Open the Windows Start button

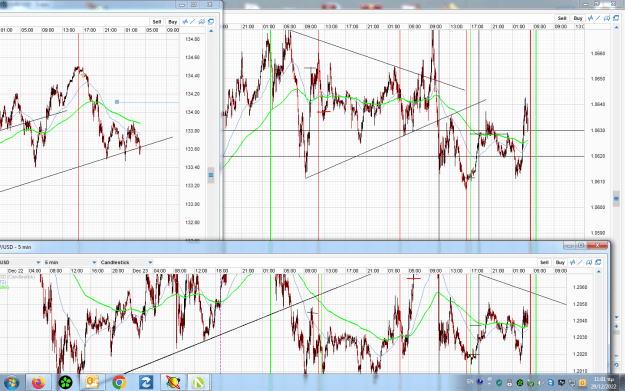coord(11,383)
